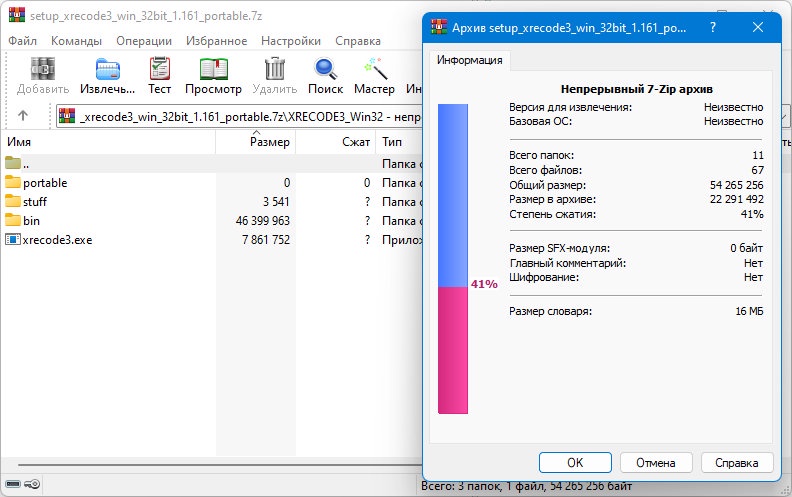The width and height of the screenshot is (792, 497).
Task: Click the Справка button in dialog
Action: (736, 463)
